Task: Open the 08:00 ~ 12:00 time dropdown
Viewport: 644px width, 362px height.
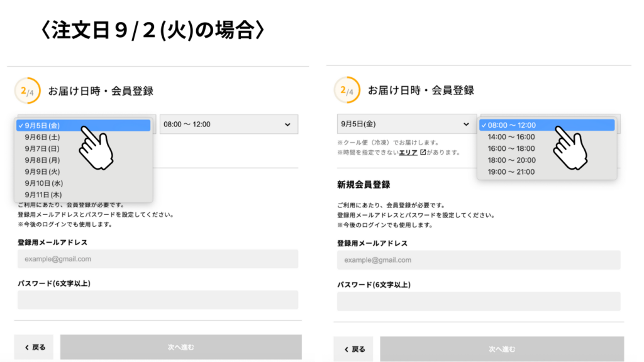Action: 229,124
